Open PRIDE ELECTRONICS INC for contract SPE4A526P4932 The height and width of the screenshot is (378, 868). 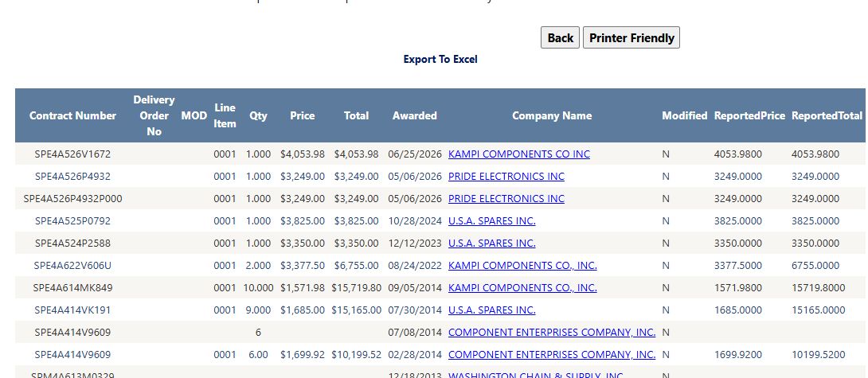[506, 176]
